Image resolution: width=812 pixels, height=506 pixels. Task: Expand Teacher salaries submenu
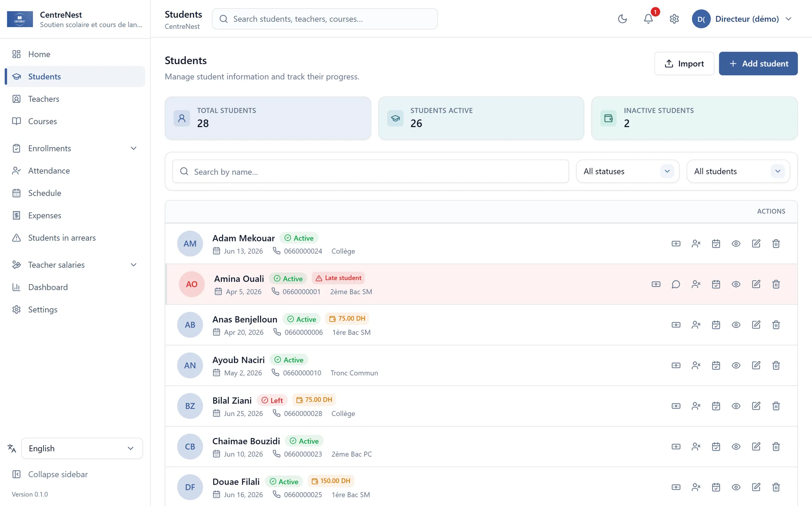click(x=75, y=265)
